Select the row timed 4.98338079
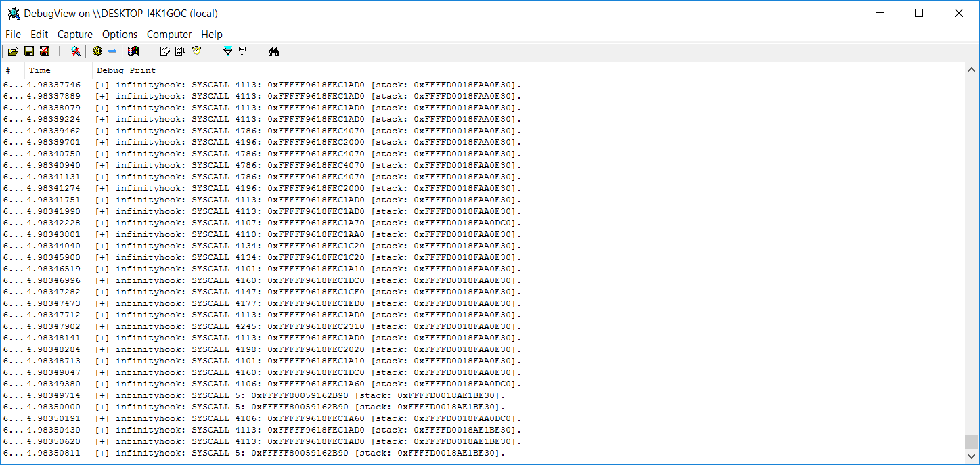The width and height of the screenshot is (980, 465). click(x=483, y=108)
